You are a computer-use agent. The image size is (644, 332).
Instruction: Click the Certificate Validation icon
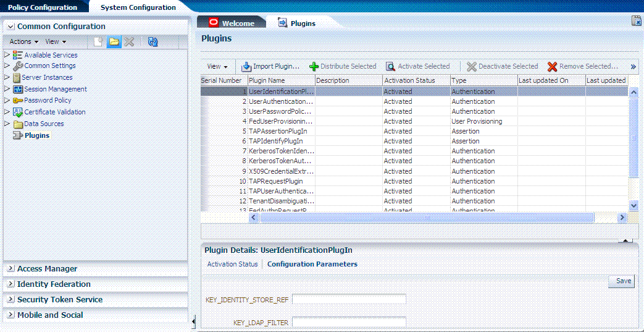18,112
